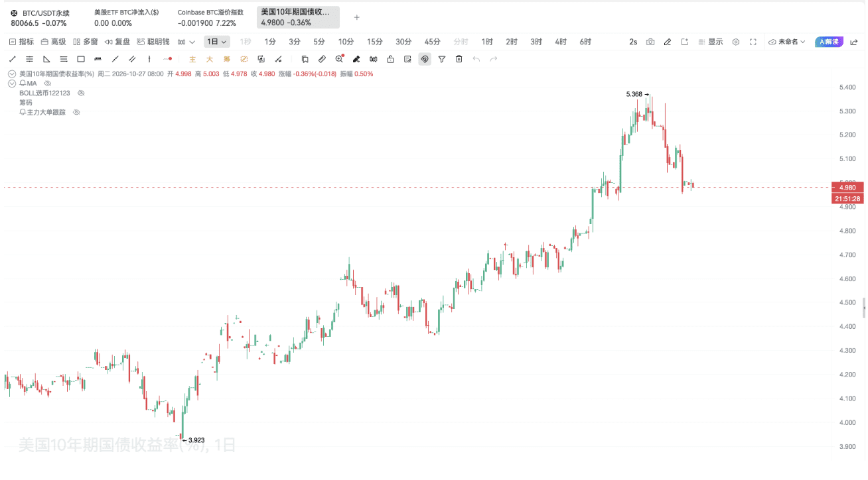
Task: Switch to Coinbase BTC溢价指数 tab
Action: tap(211, 17)
